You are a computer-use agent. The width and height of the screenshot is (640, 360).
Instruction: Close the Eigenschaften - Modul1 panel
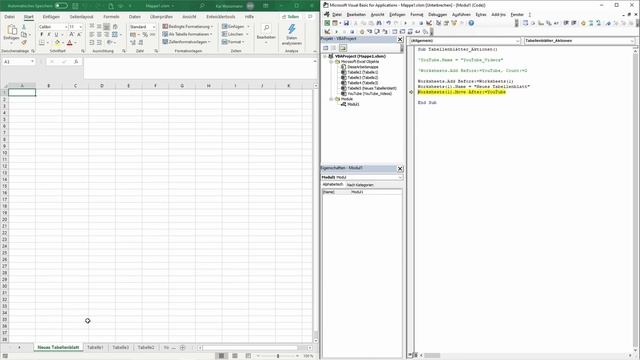pos(400,169)
